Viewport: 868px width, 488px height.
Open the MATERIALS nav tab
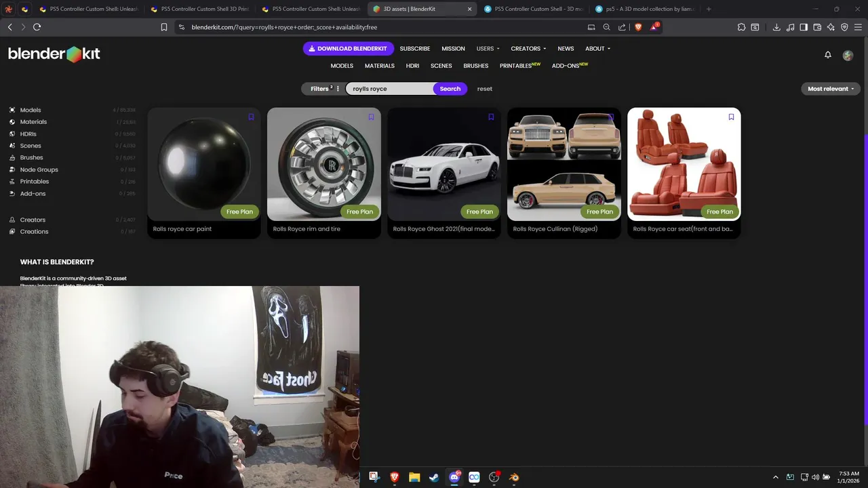tap(380, 66)
